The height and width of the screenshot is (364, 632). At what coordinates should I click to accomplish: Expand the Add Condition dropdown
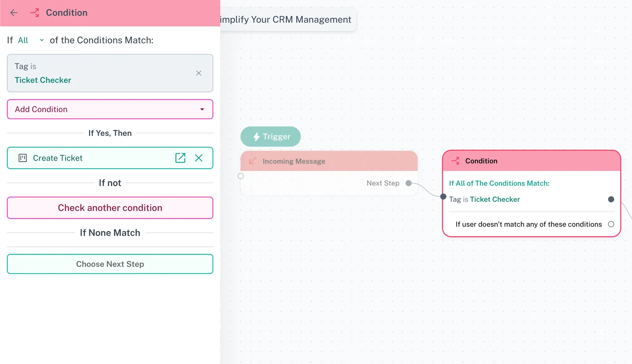click(x=202, y=109)
